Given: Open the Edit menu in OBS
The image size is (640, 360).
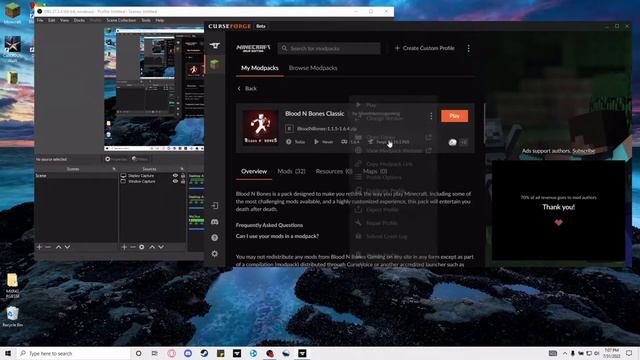Looking at the screenshot, I should (x=51, y=20).
